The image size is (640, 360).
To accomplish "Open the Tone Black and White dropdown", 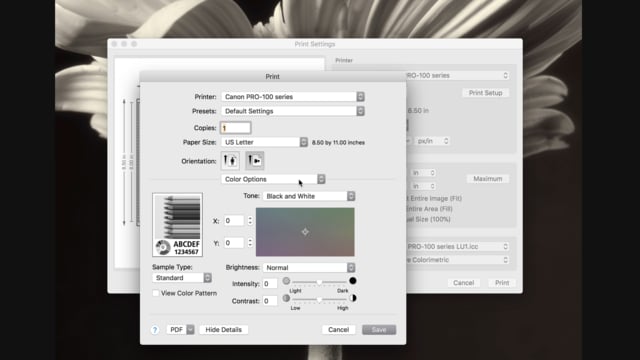I will (309, 196).
